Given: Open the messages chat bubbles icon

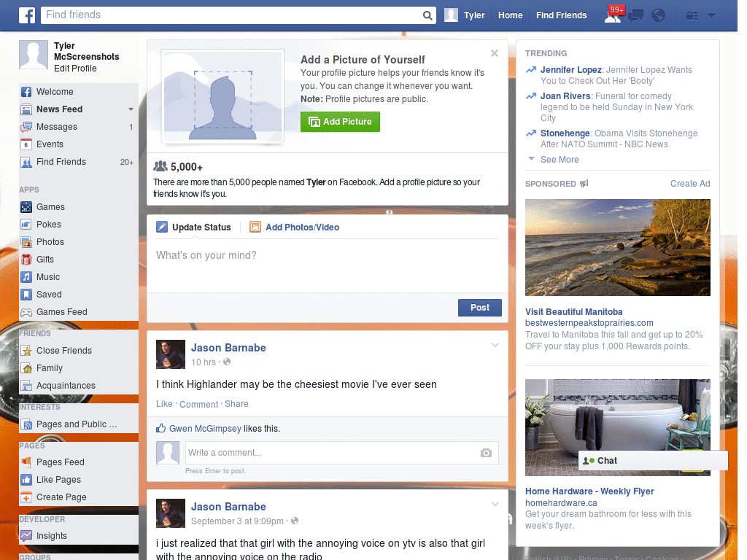Looking at the screenshot, I should (x=635, y=16).
